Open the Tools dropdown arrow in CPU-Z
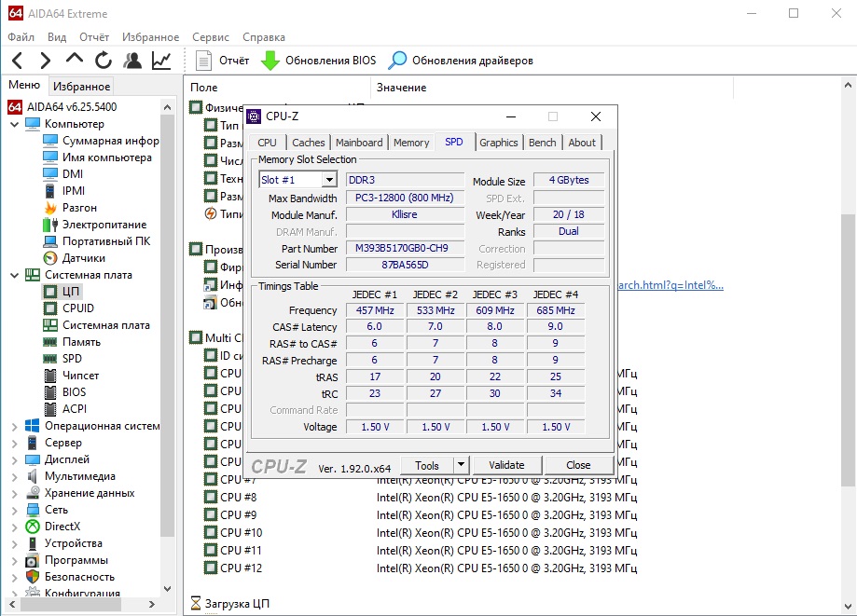 [462, 465]
